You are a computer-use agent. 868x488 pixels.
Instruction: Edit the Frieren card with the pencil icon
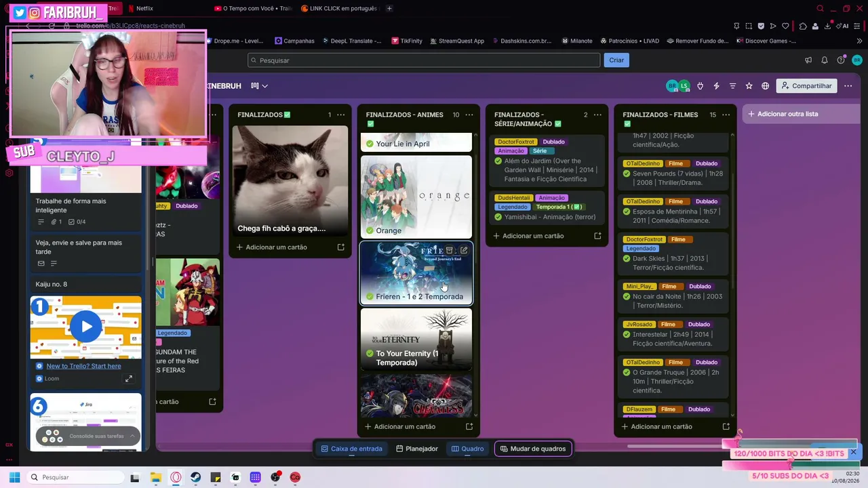(464, 250)
